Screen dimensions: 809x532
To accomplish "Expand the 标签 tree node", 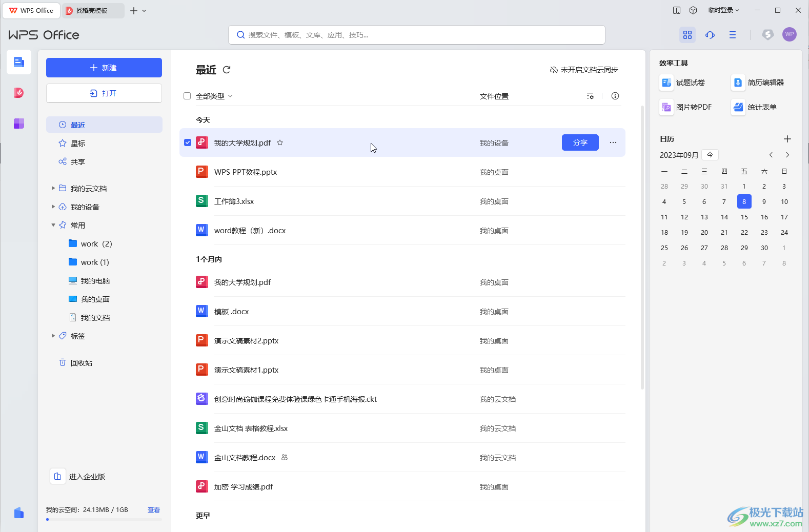I will click(53, 336).
